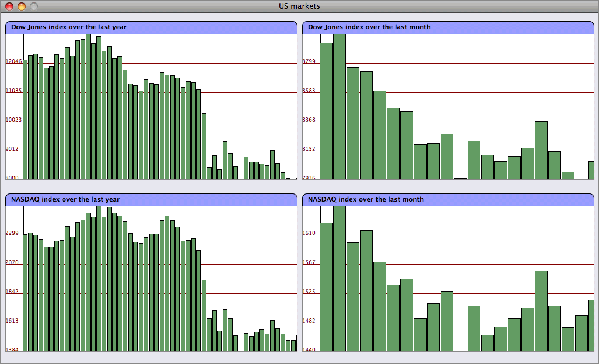Minimize the US markets window

(22, 6)
